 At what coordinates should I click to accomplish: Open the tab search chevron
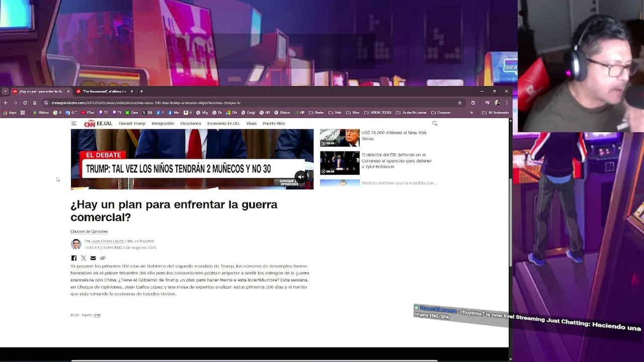[x=5, y=92]
